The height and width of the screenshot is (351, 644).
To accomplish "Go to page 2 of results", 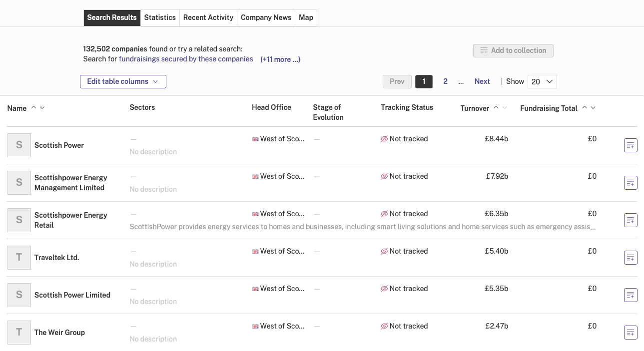I will pyautogui.click(x=445, y=81).
